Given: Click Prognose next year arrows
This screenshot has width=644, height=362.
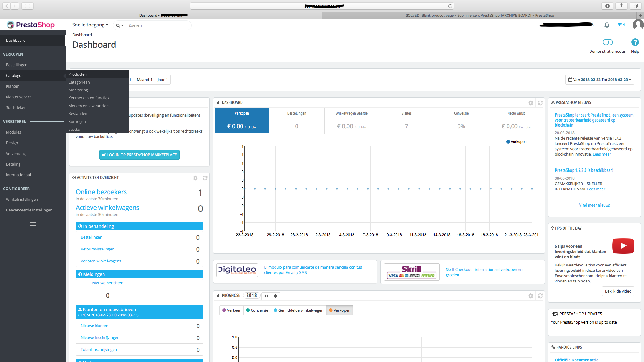Looking at the screenshot, I should tap(275, 296).
